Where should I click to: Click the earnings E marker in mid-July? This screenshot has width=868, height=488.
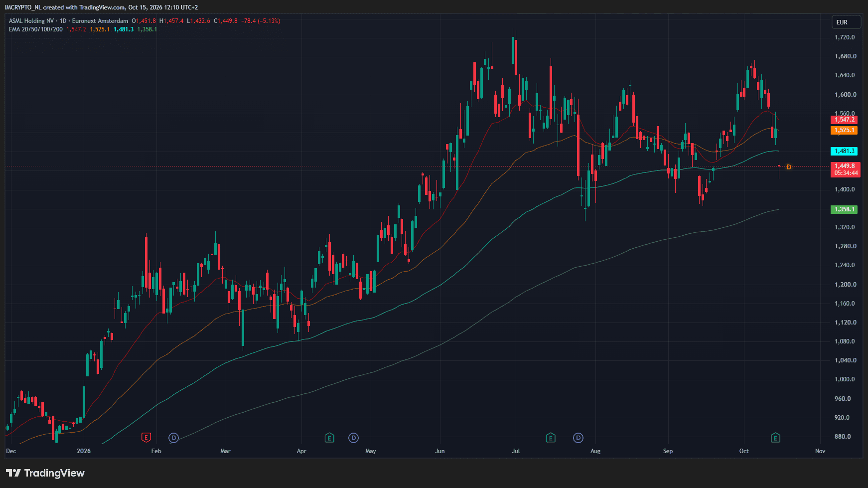click(551, 438)
